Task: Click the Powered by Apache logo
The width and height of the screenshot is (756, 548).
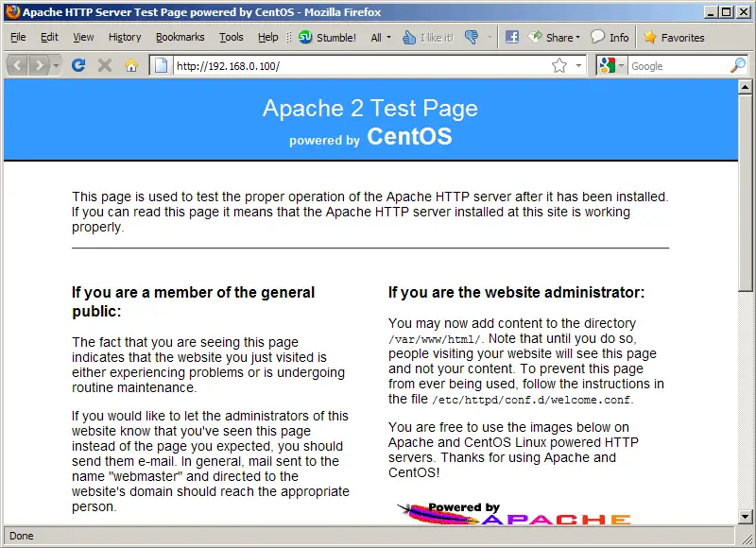Action: (x=513, y=513)
